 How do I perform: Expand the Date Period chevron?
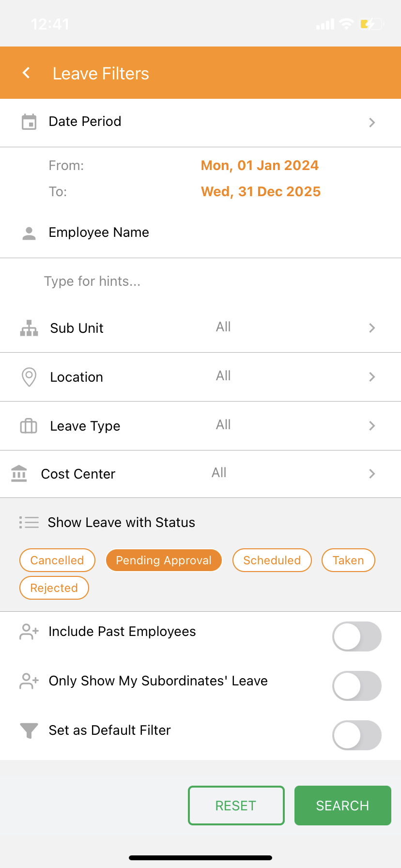[x=371, y=123]
